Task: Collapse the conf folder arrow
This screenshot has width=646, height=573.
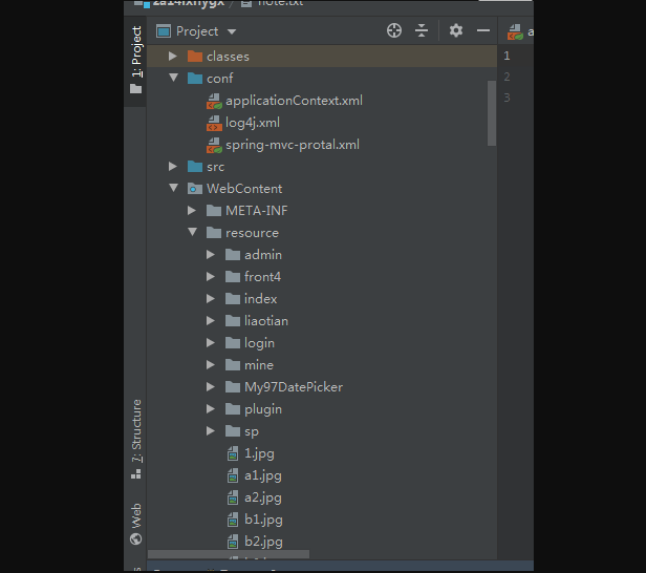Action: coord(173,78)
